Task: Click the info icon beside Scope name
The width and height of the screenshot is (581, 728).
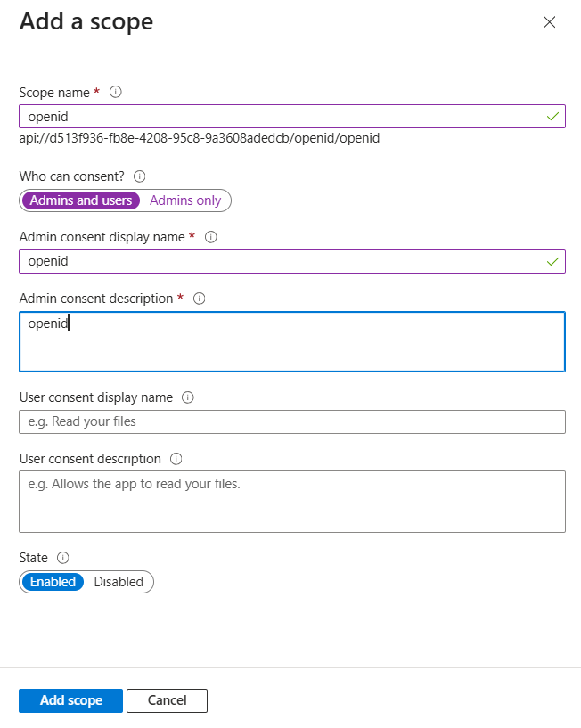Action: coord(115,92)
